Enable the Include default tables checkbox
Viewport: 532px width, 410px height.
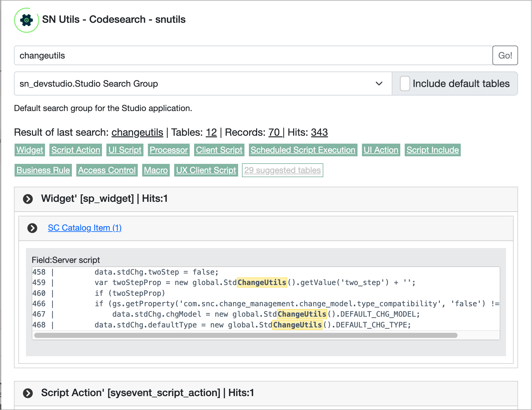click(x=405, y=84)
